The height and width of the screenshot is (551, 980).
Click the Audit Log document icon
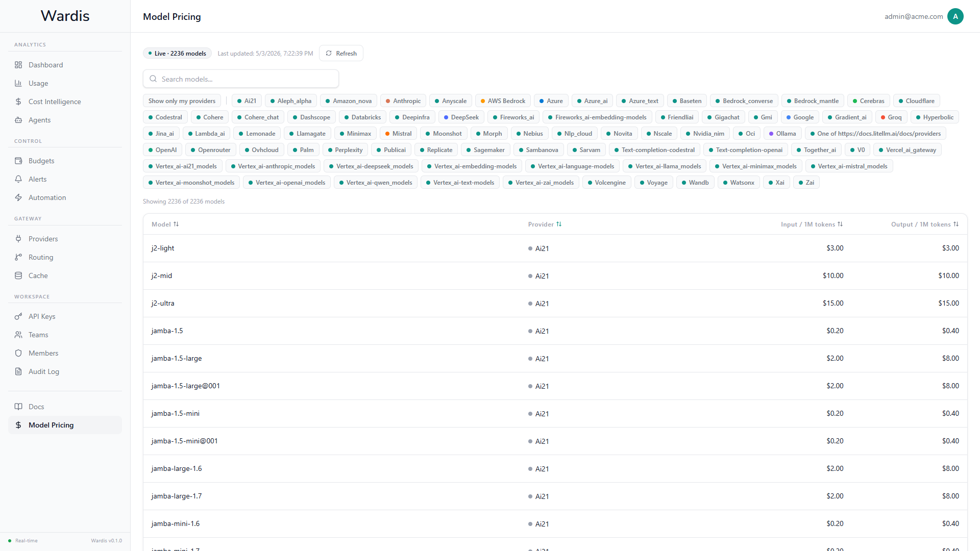pos(18,371)
